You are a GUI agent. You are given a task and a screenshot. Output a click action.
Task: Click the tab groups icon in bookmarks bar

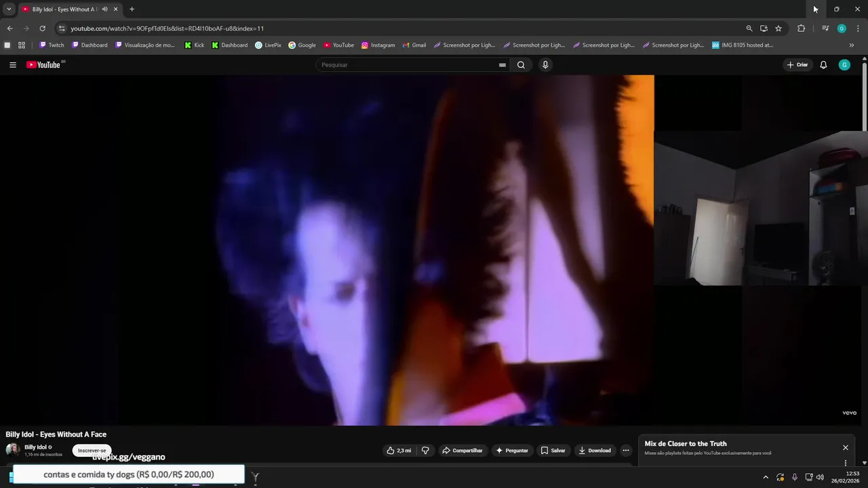7,45
